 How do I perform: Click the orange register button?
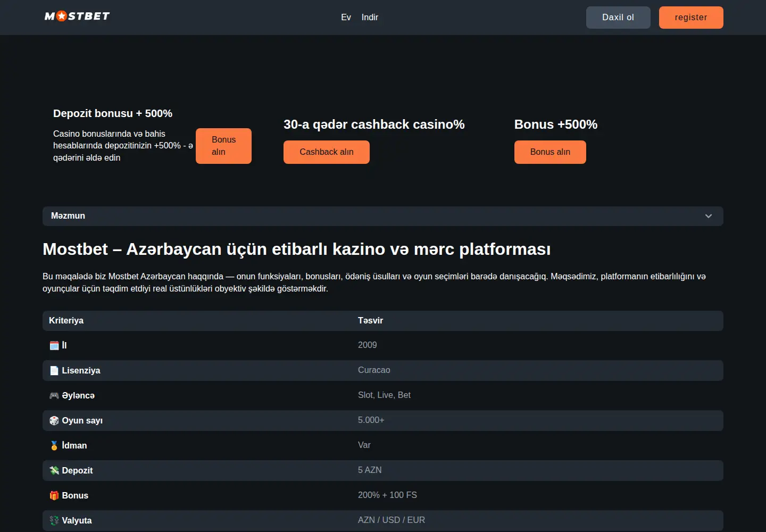(691, 18)
